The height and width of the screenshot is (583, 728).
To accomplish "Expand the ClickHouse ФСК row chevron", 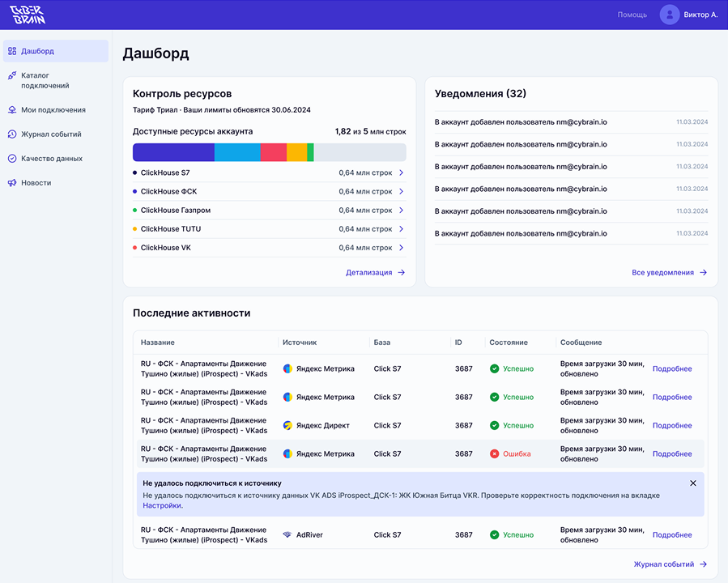I will coord(401,192).
